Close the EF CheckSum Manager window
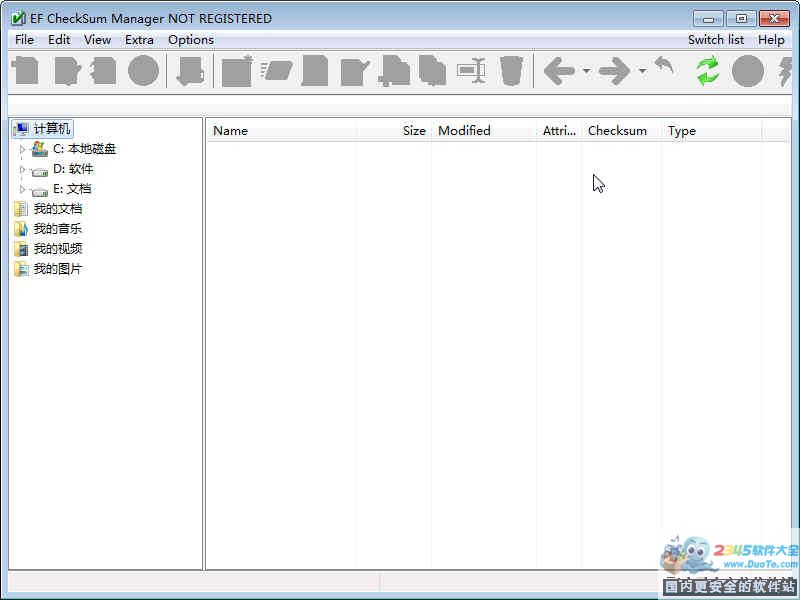 pyautogui.click(x=774, y=19)
